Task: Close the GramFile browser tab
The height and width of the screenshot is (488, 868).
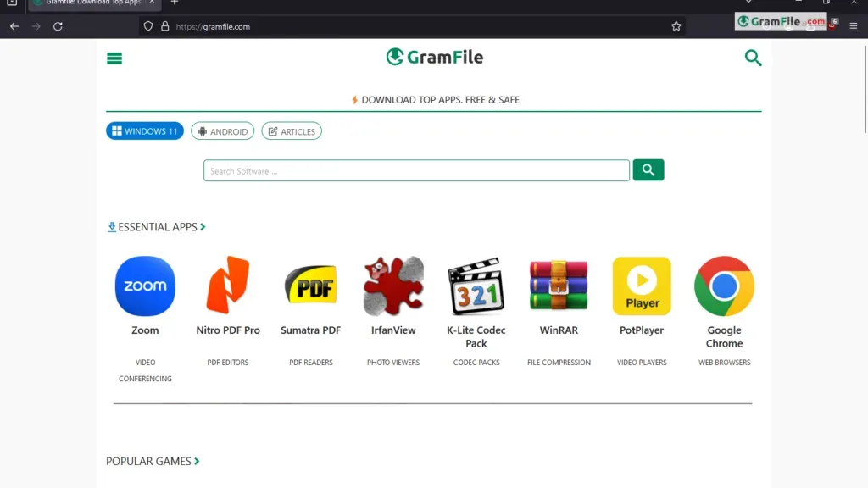Action: click(152, 3)
